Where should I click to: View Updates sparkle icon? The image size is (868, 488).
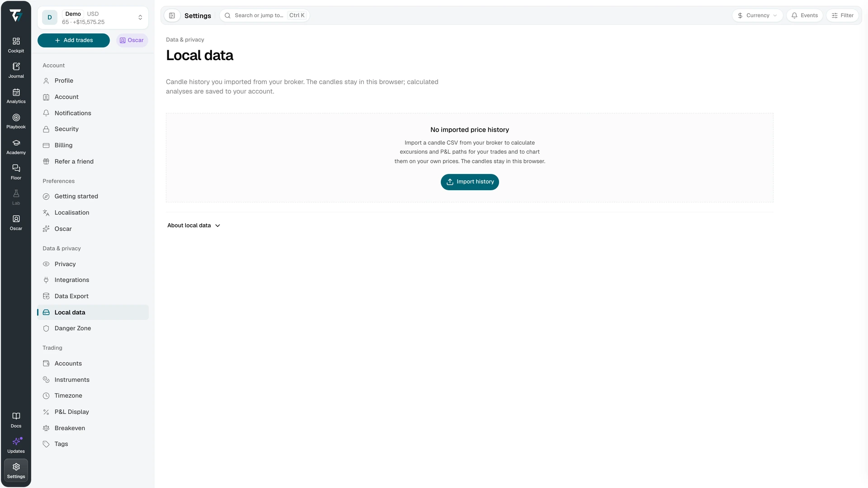coord(16,446)
